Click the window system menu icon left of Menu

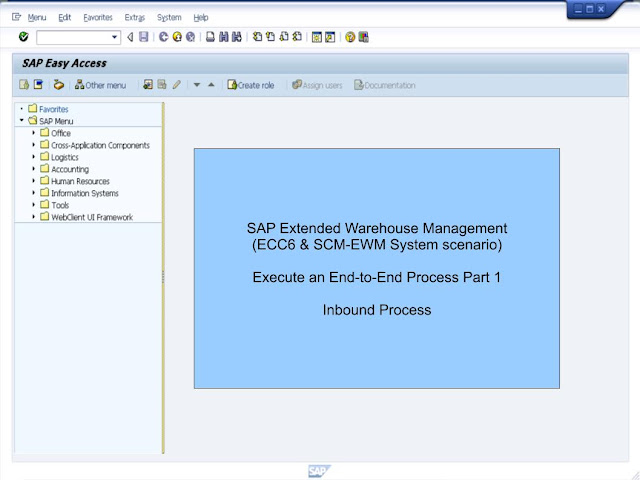pyautogui.click(x=16, y=17)
